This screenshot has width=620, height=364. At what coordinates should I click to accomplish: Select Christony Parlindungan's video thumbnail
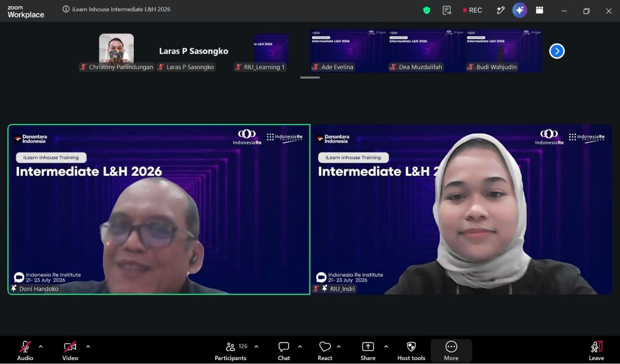tap(116, 51)
